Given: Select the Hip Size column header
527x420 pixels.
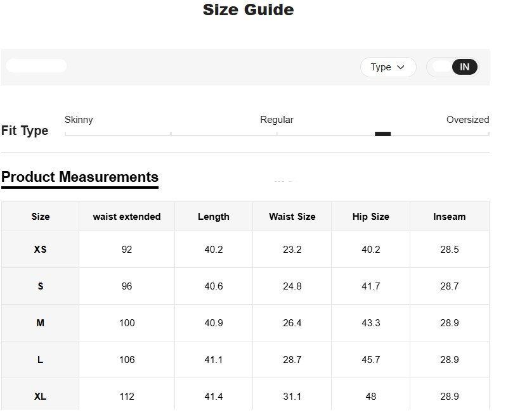Looking at the screenshot, I should tap(370, 216).
